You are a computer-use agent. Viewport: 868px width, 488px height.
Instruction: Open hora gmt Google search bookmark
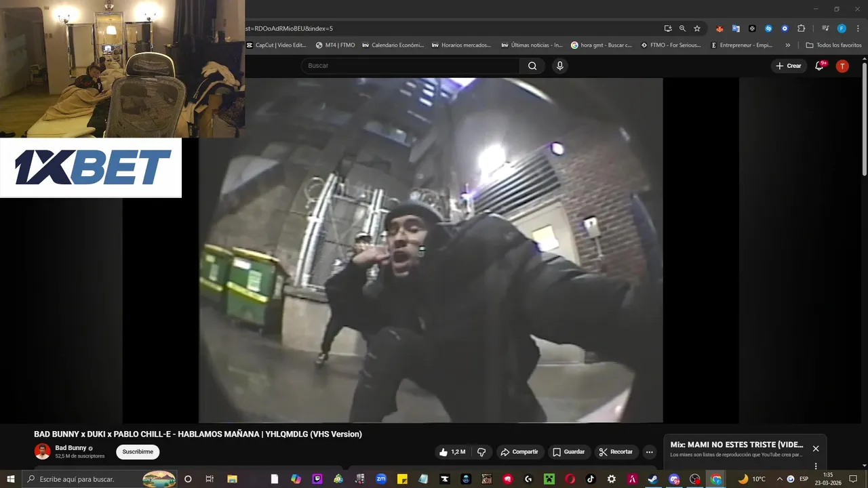(601, 45)
